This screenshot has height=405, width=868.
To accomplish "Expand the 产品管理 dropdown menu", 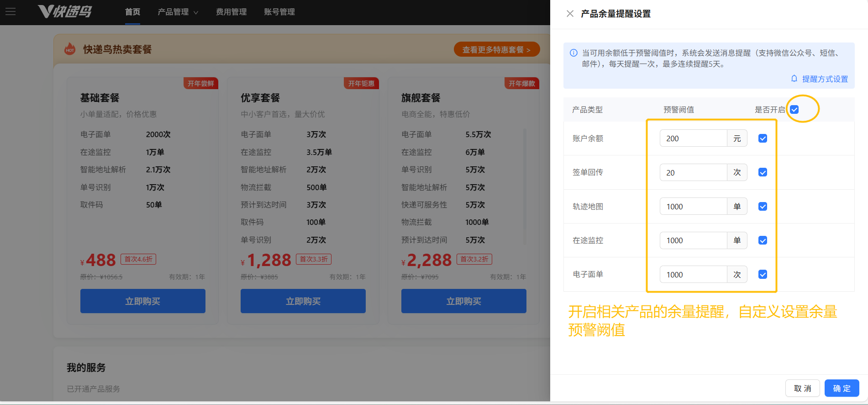I will pos(178,12).
